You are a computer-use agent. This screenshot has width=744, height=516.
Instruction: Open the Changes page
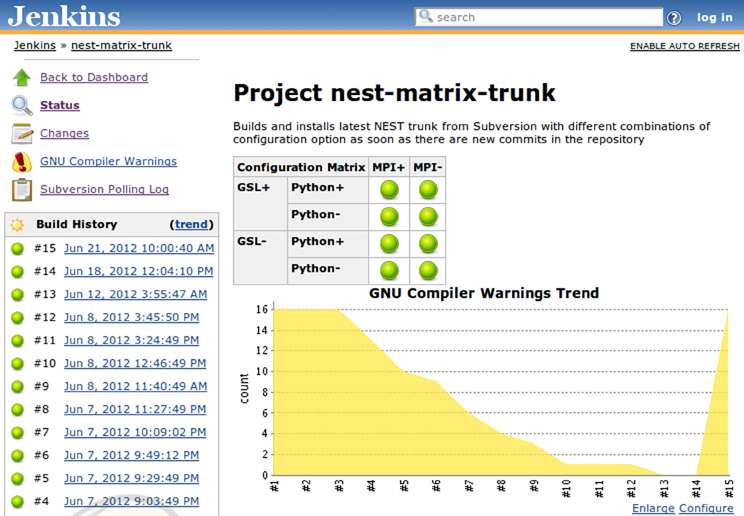[65, 133]
